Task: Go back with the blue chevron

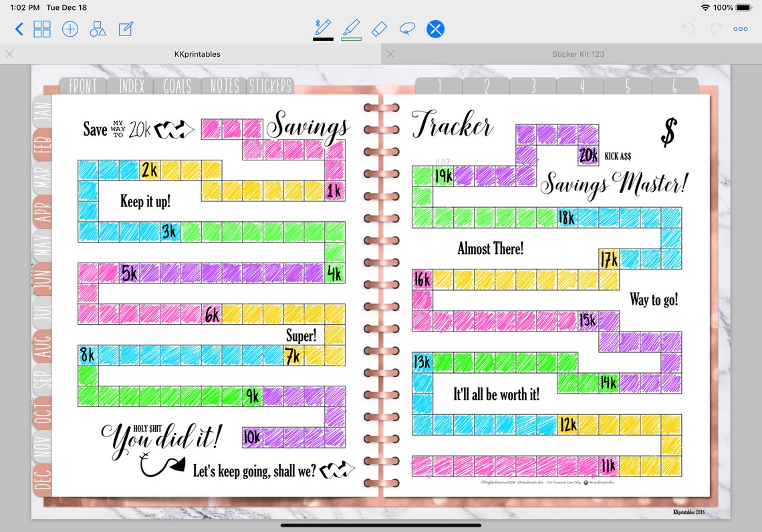Action: 19,29
